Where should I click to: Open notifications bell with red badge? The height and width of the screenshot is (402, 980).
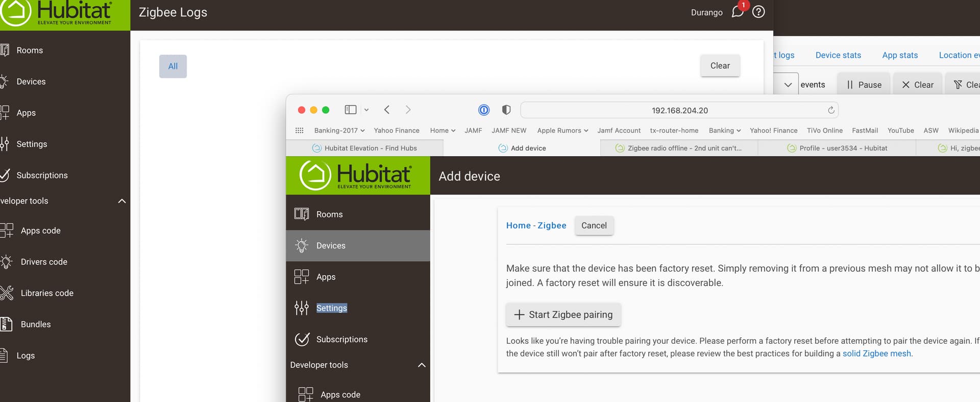pos(738,11)
